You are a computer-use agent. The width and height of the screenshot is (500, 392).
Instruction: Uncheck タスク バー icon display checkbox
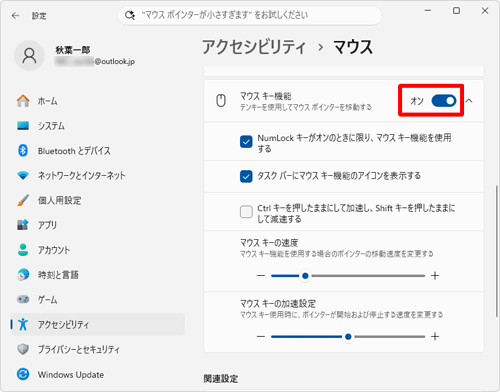click(x=246, y=176)
